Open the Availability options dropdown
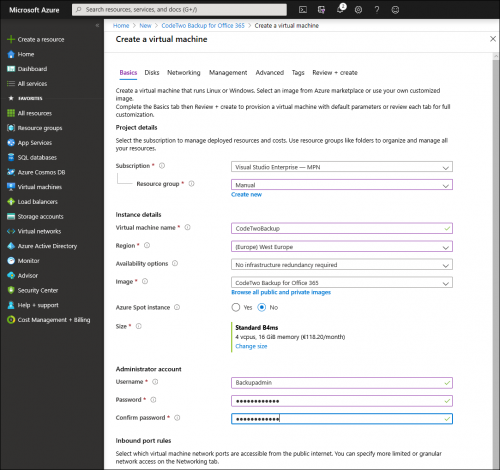 click(342, 265)
